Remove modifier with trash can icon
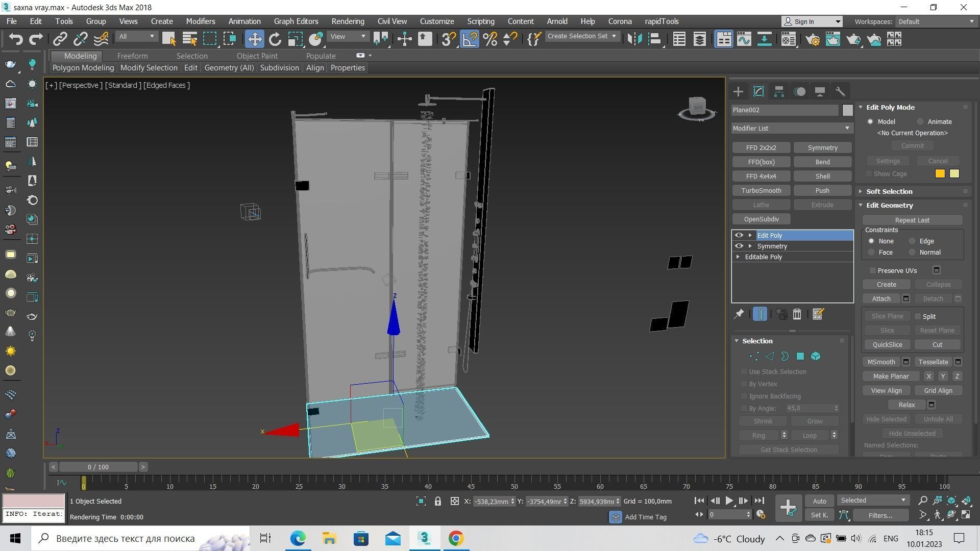Viewport: 980px width, 551px height. point(797,314)
